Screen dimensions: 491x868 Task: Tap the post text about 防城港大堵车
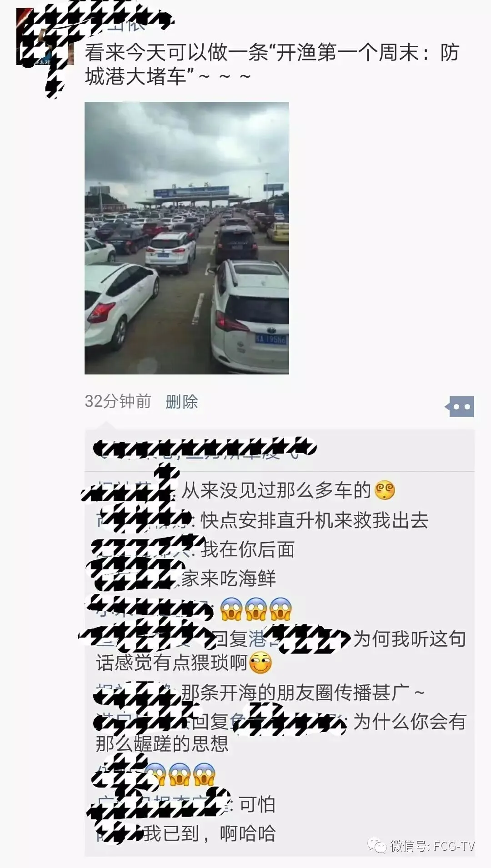tap(272, 64)
